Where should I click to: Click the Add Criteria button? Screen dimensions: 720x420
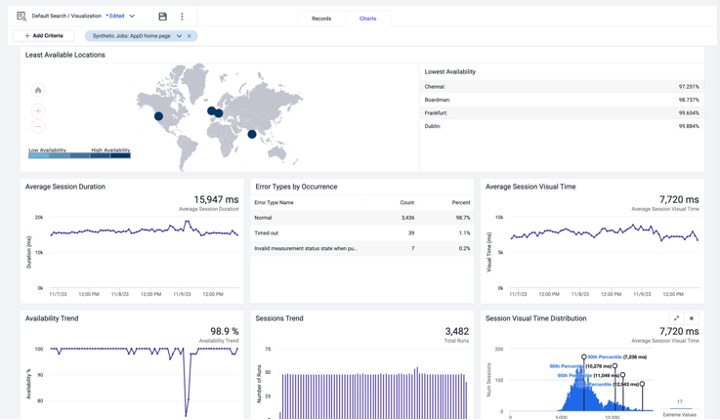pyautogui.click(x=44, y=36)
